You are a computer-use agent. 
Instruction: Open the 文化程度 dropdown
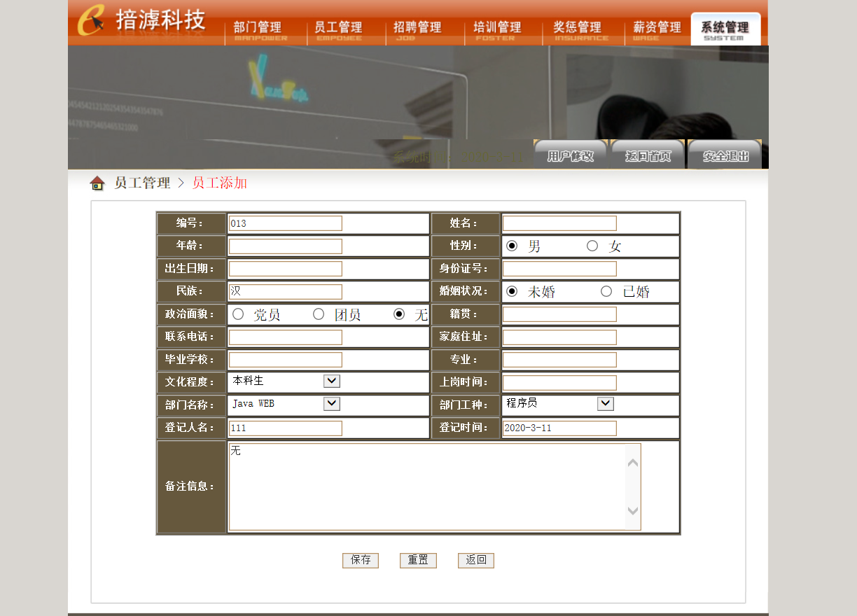332,381
